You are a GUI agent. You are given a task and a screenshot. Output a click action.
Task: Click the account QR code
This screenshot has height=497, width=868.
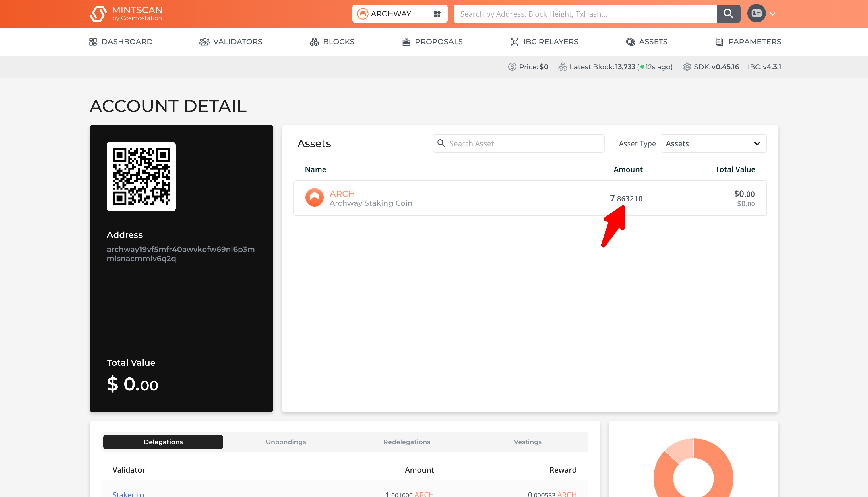tap(141, 176)
